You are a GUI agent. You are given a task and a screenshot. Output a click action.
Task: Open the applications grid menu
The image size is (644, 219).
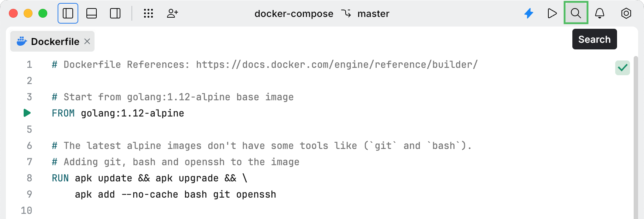[x=148, y=13]
